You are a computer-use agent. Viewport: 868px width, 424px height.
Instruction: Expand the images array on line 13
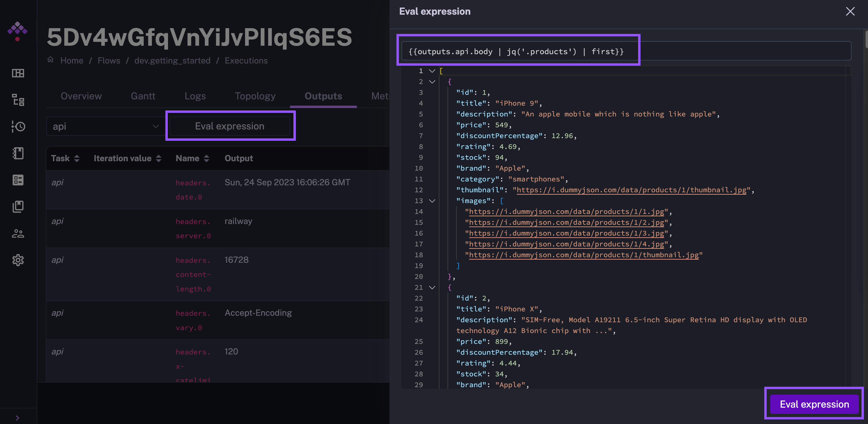pos(431,200)
